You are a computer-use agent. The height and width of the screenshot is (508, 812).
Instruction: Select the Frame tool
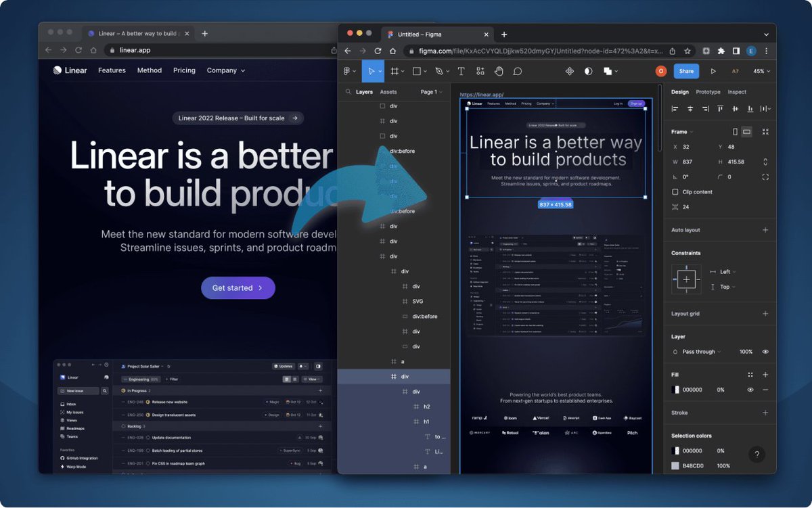click(x=395, y=71)
